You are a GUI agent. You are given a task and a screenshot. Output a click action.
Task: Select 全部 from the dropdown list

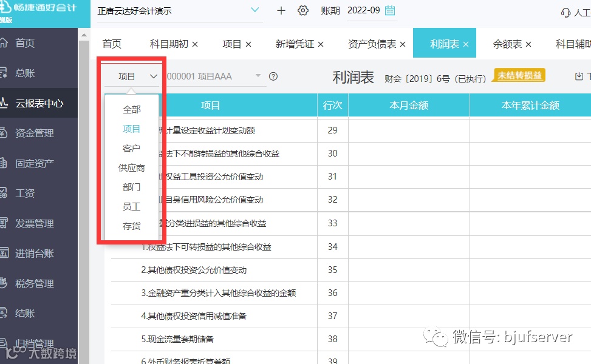[132, 110]
